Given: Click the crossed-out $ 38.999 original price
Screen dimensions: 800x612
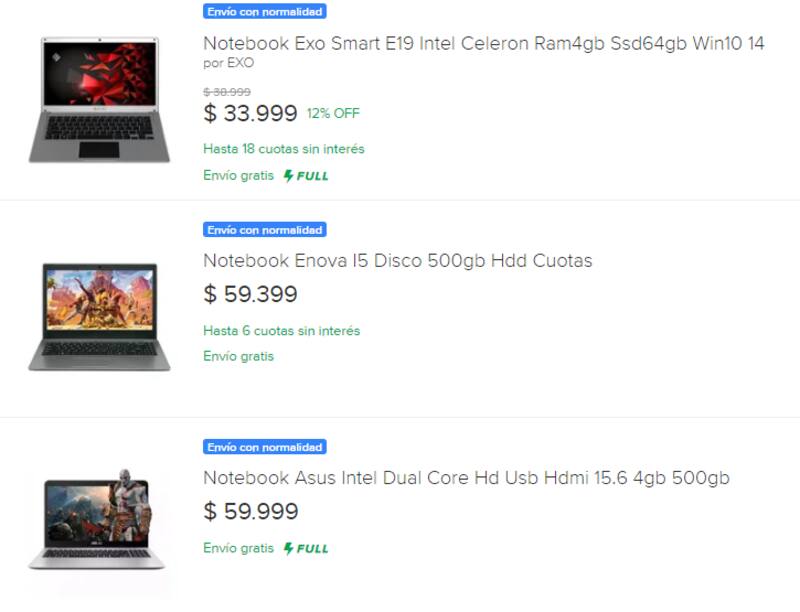Looking at the screenshot, I should 227,92.
